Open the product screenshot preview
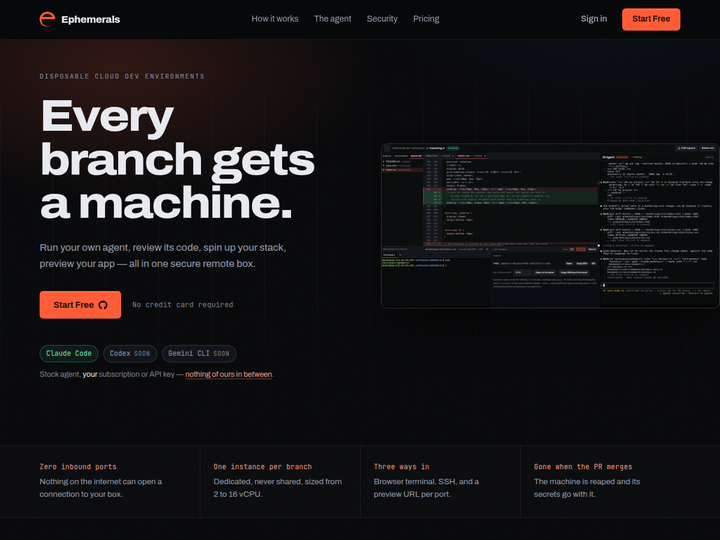The height and width of the screenshot is (540, 720). coord(550,226)
